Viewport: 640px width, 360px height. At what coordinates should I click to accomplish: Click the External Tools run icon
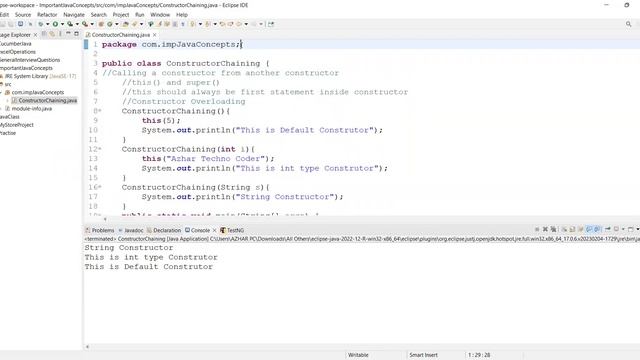pos(84,24)
